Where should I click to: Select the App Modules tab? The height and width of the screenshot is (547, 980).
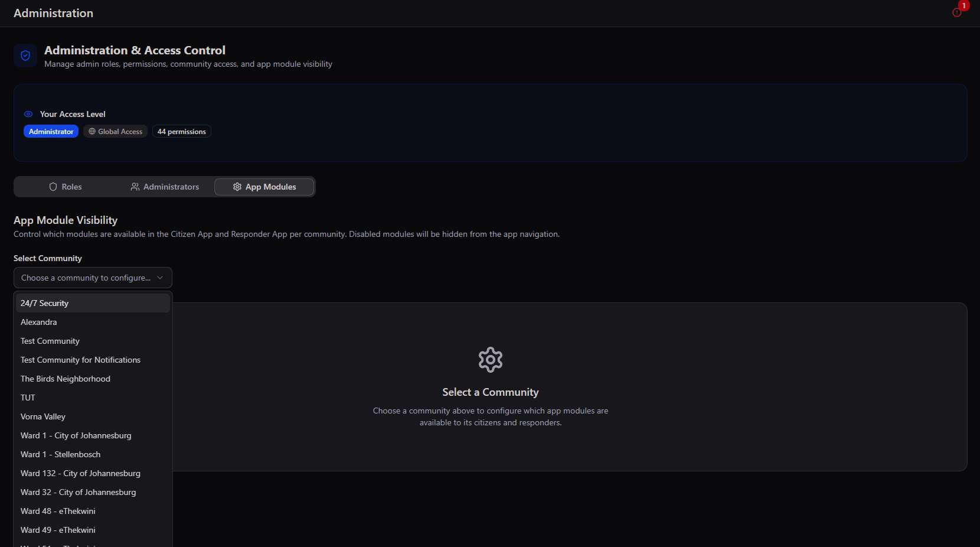264,187
